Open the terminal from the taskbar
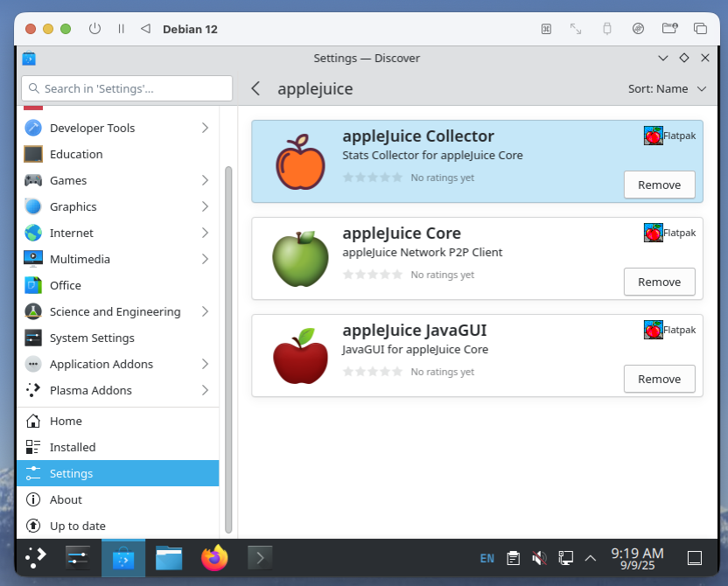728x586 pixels. (260, 558)
